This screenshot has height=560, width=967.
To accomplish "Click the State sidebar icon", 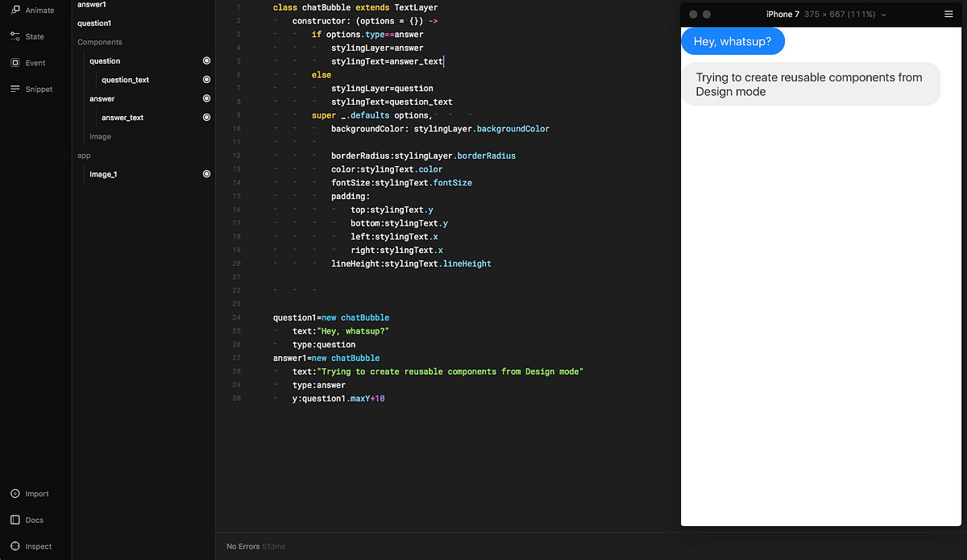I will pos(15,36).
